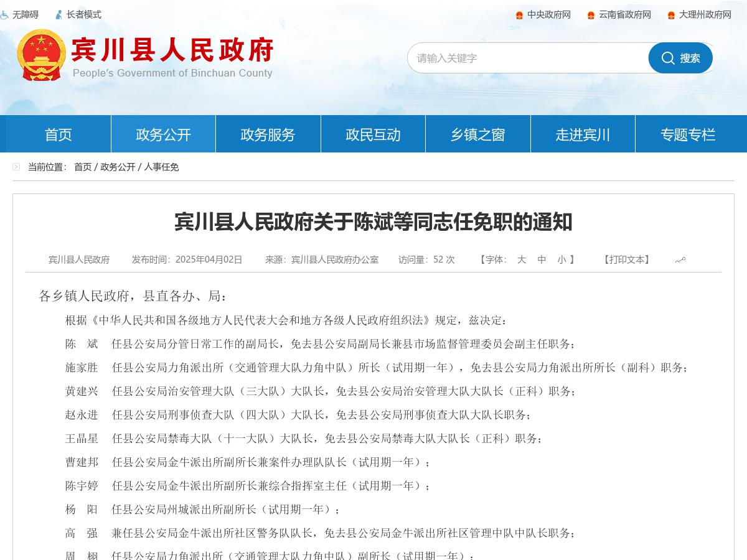Viewport: 747px width, 560px height.
Task: Click the emblem icon beside 云南省政府网
Action: [591, 14]
